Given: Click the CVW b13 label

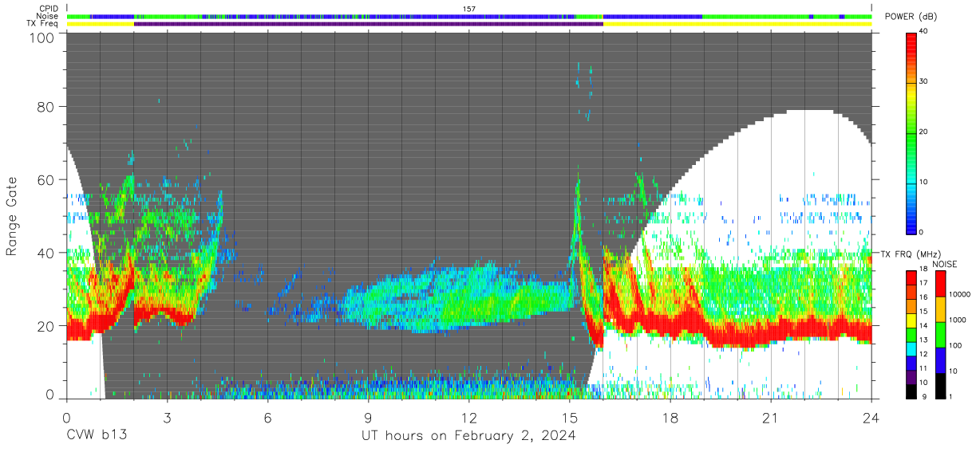Looking at the screenshot, I should pos(97,436).
